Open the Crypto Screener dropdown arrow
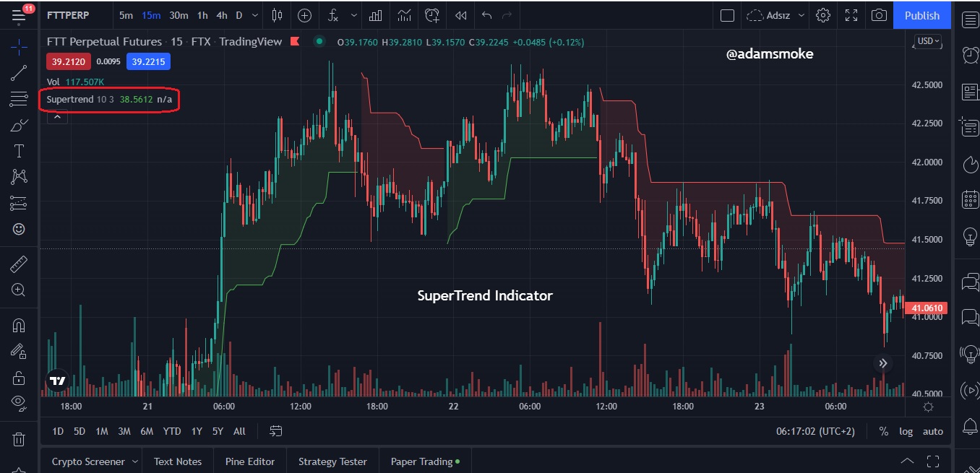Viewport: 980px width, 473px height. (135, 461)
